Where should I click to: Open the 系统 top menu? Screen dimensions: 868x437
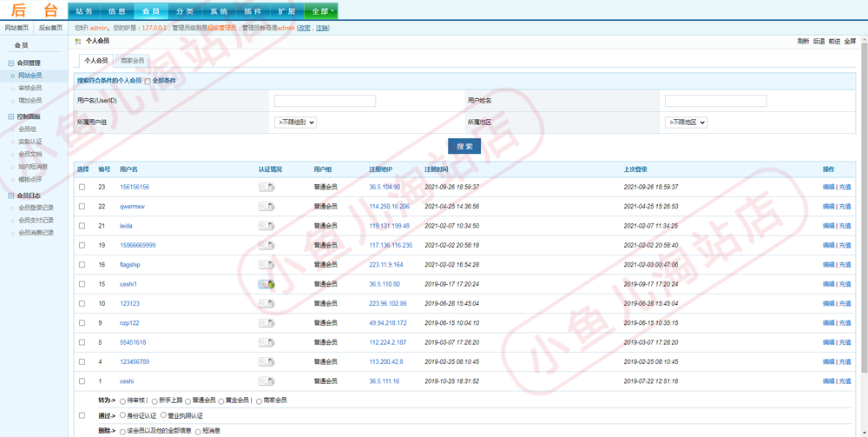[220, 11]
